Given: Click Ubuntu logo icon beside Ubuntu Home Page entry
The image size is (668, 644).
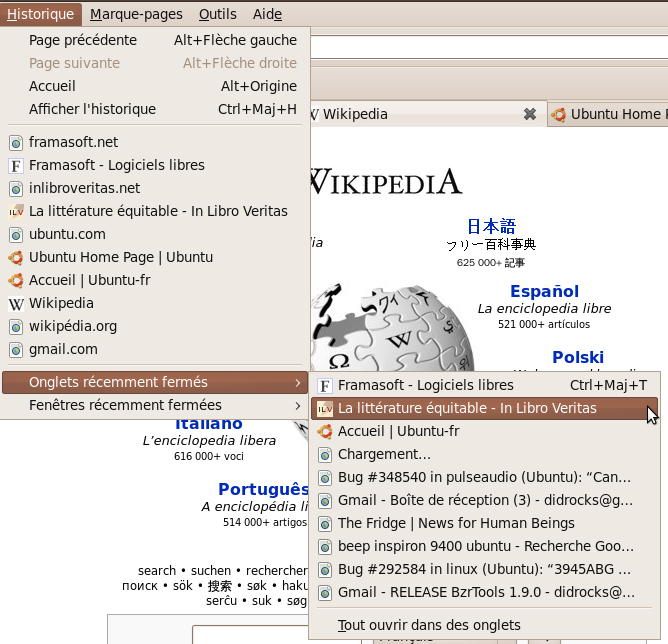Looking at the screenshot, I should pyautogui.click(x=16, y=257).
